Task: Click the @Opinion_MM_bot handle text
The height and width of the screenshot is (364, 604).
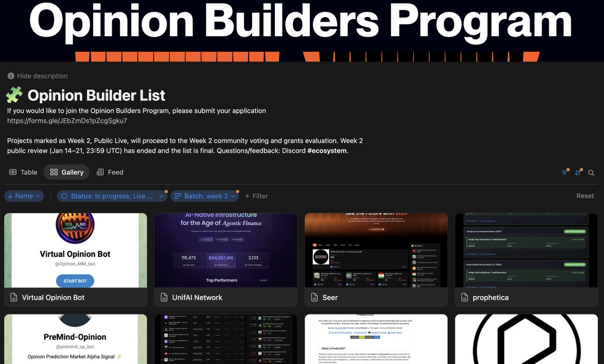Action: tap(75, 264)
